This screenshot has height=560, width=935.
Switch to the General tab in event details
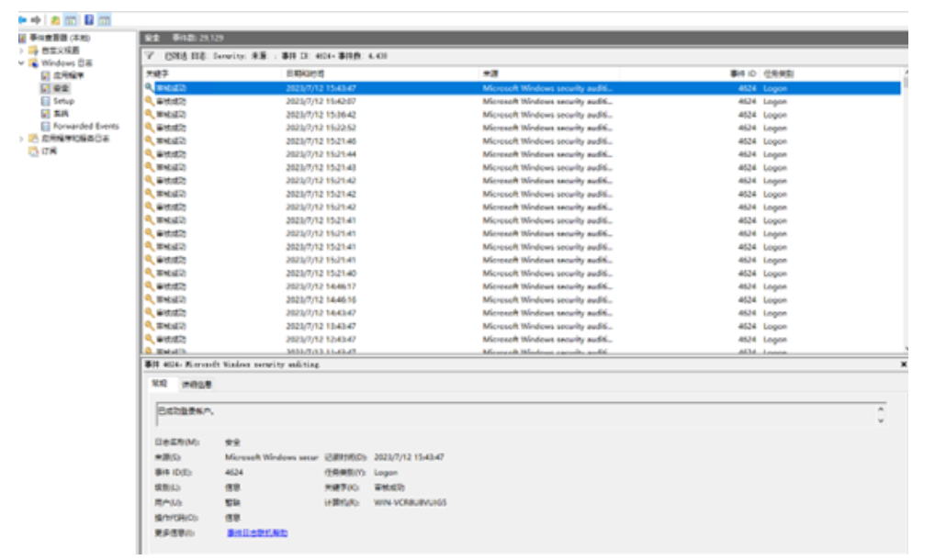click(159, 384)
